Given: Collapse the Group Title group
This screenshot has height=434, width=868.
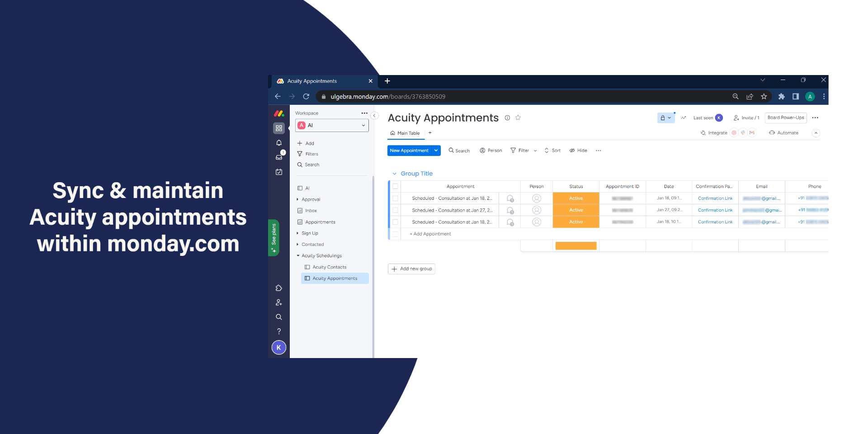Looking at the screenshot, I should [394, 174].
